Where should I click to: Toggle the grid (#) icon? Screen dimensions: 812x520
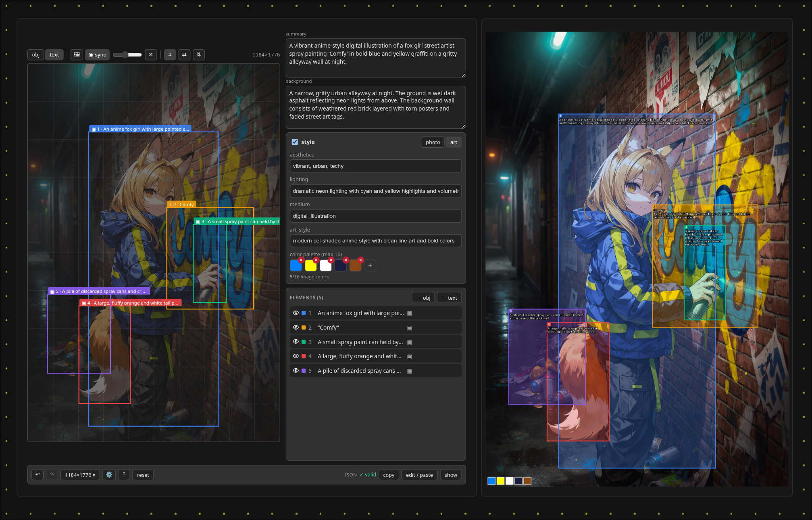170,55
